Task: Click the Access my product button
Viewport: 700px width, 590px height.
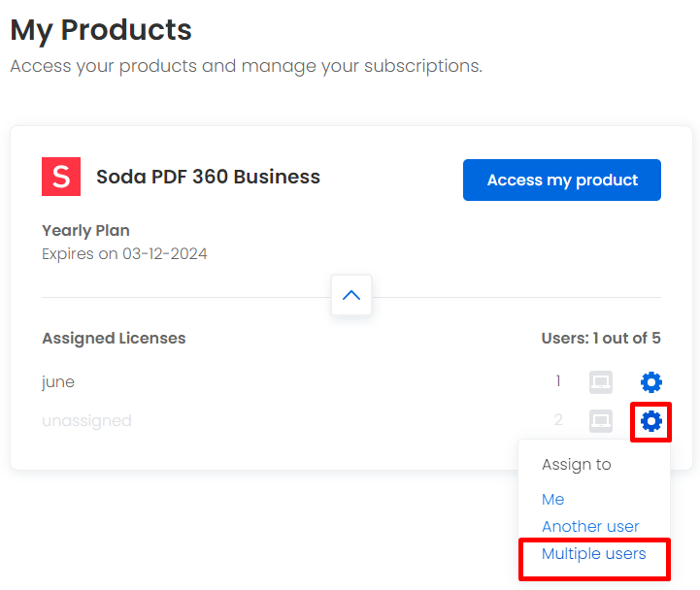Action: point(561,180)
